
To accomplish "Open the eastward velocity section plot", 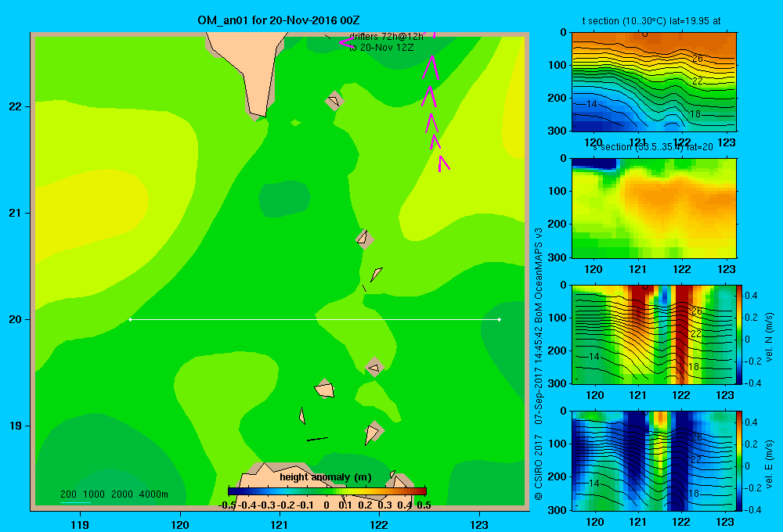I will point(654,461).
